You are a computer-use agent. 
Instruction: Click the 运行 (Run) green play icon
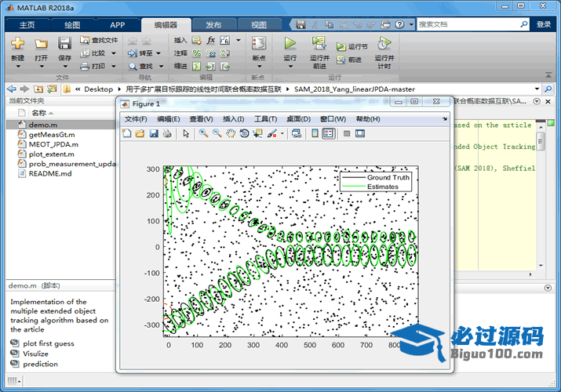tap(290, 43)
